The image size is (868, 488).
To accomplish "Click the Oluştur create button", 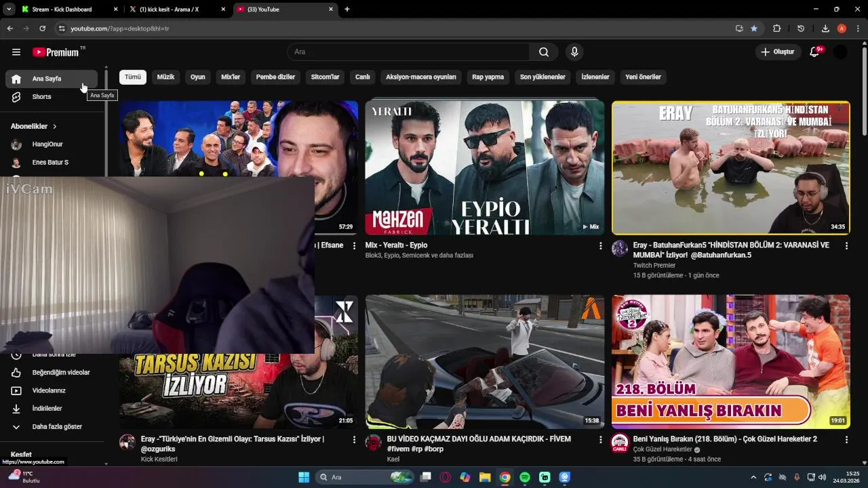I will 777,52.
